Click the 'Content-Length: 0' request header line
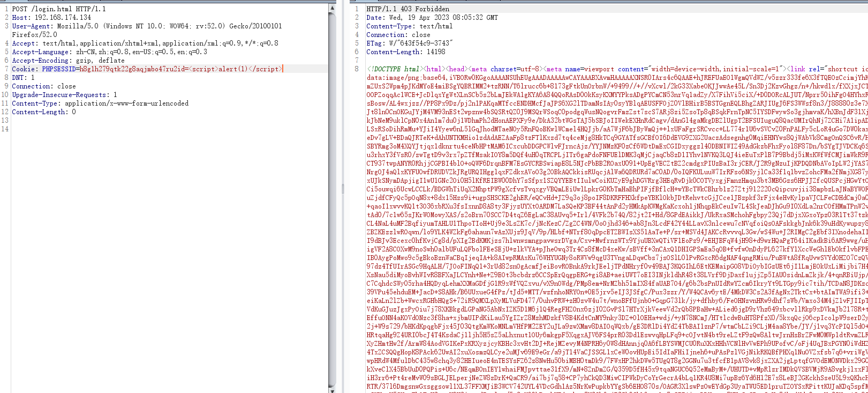This screenshot has width=868, height=393. coord(44,112)
